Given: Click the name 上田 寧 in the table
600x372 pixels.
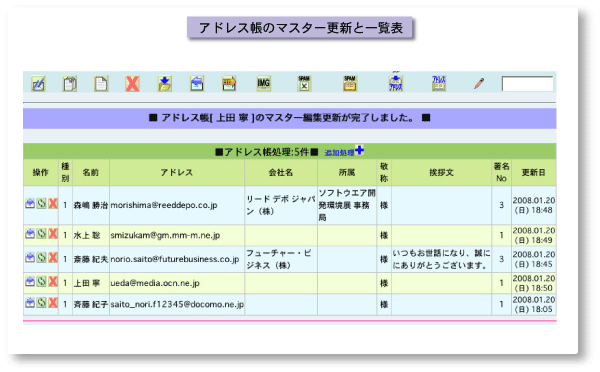Looking at the screenshot, I should [x=86, y=283].
